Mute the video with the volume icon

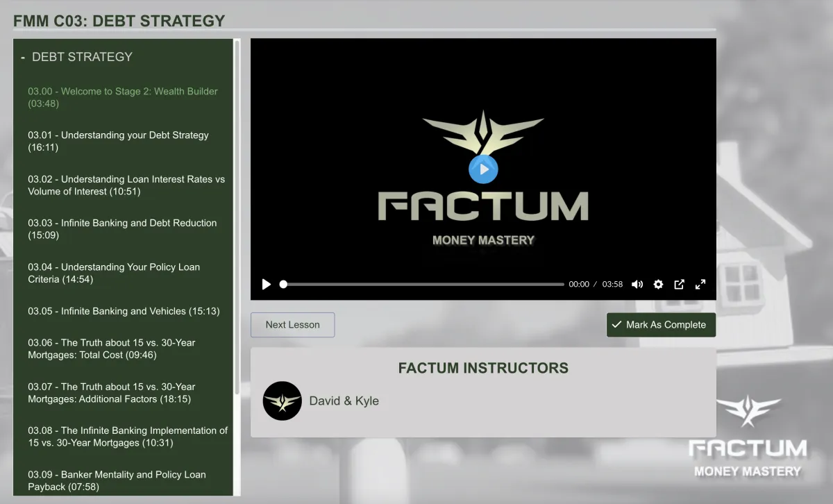coord(637,284)
